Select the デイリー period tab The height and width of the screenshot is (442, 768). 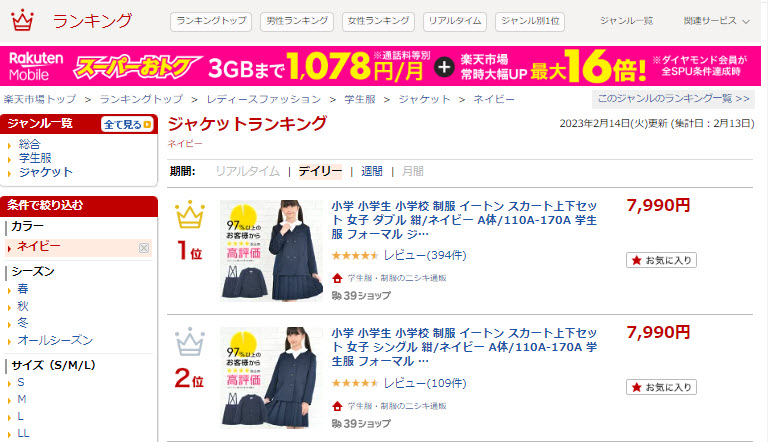[320, 171]
